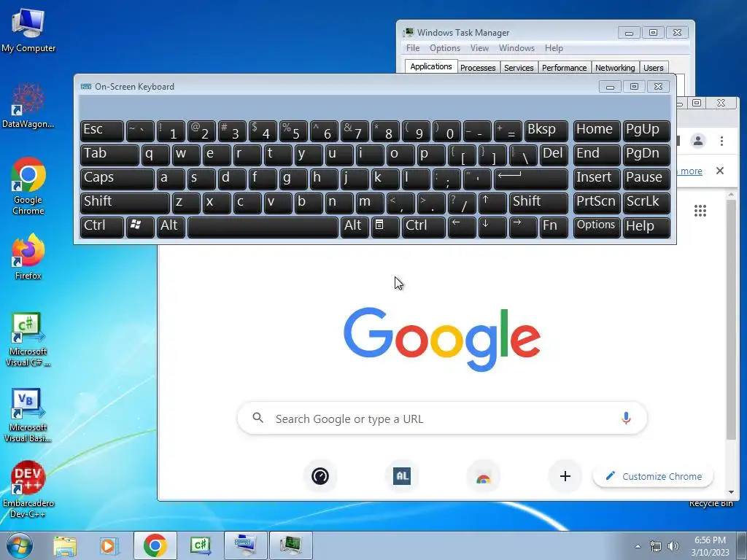Open the first speed-dial shortcut tile
Viewport: 747px width, 560px height.
click(320, 475)
